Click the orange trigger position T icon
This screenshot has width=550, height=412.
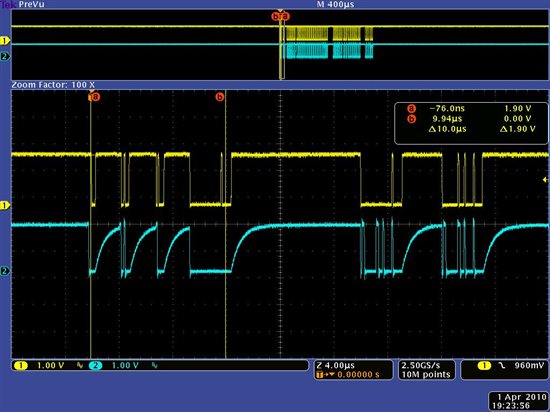(319, 375)
